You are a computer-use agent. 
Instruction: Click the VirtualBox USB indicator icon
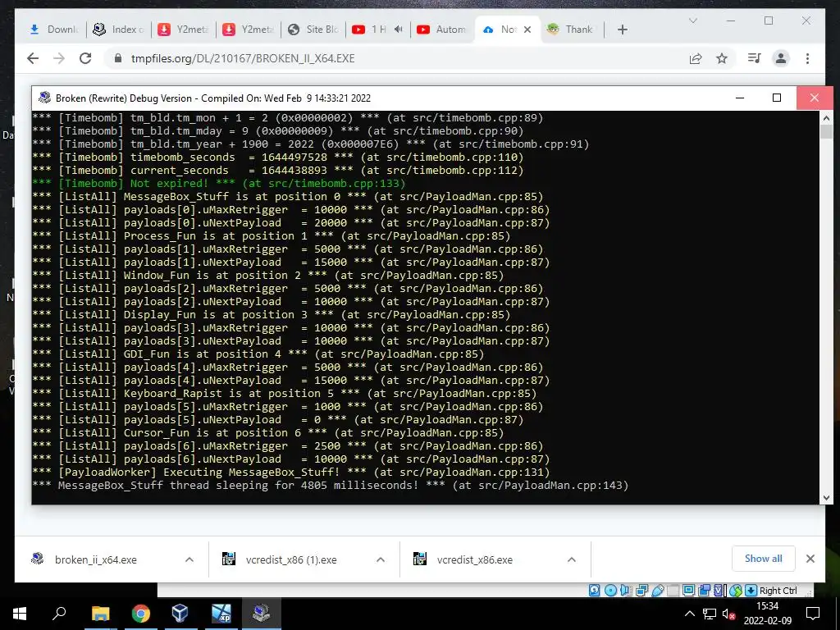[x=658, y=591]
